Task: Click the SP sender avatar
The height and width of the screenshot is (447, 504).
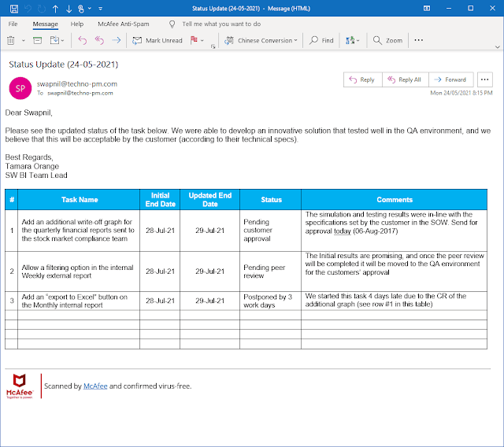Action: click(x=20, y=88)
